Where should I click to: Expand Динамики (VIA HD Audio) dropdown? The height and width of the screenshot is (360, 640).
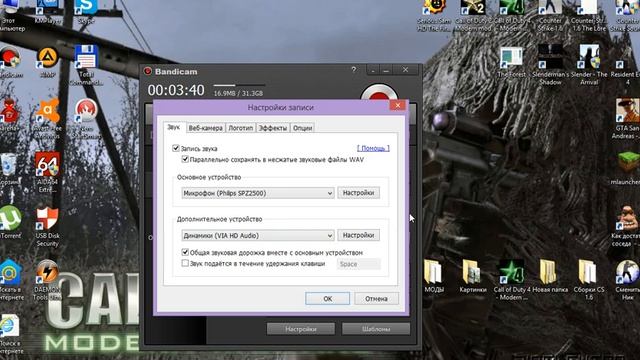click(258, 236)
